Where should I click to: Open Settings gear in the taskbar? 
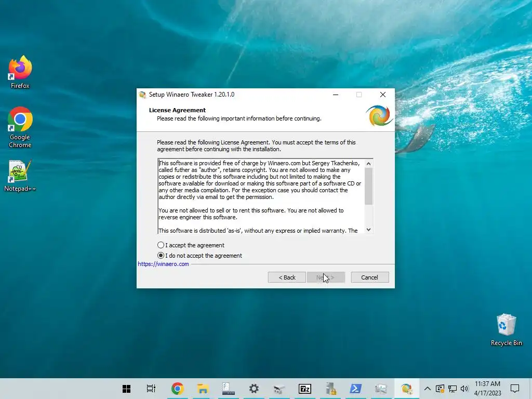point(254,389)
